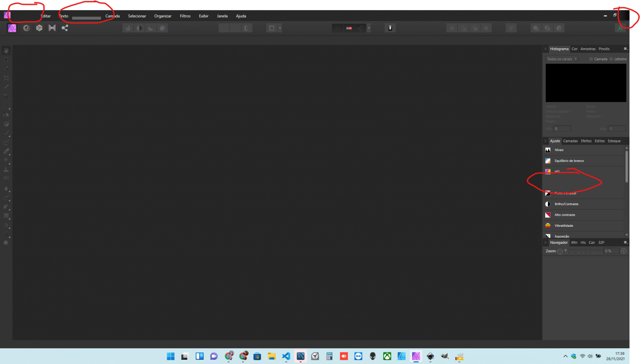Open the Ajuda menu
This screenshot has height=364, width=640.
tap(241, 16)
